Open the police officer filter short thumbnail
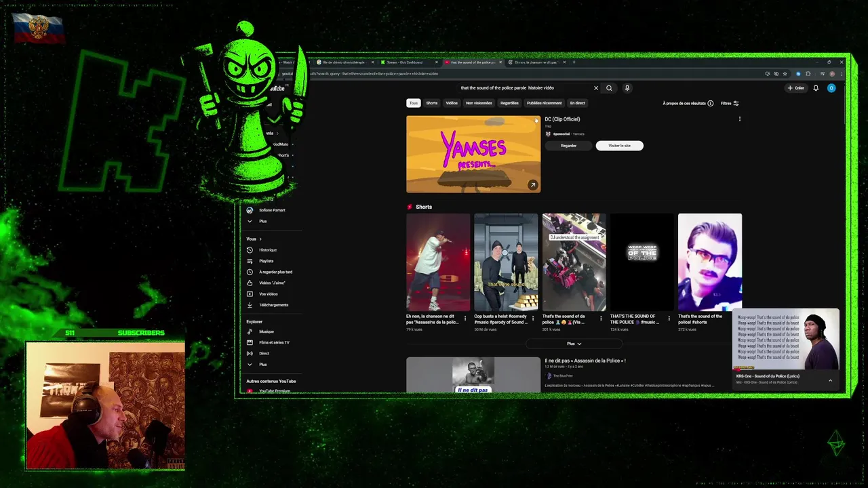The width and height of the screenshot is (868, 488). point(710,262)
